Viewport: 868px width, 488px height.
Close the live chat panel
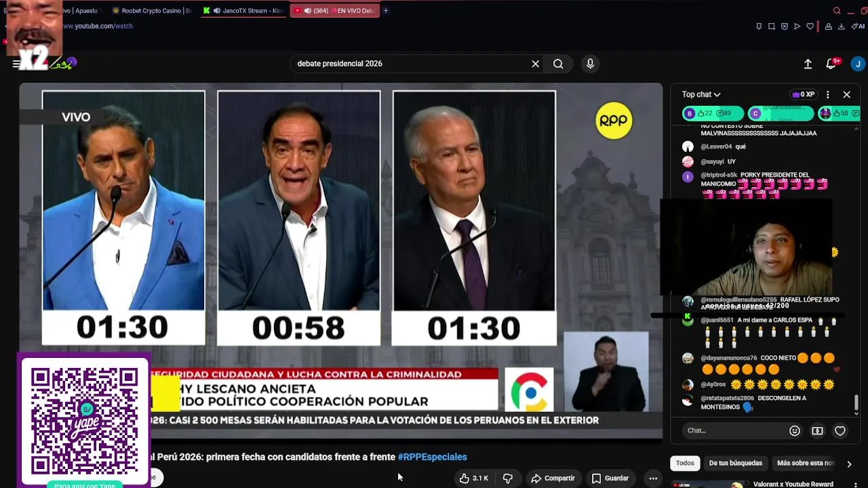[846, 94]
